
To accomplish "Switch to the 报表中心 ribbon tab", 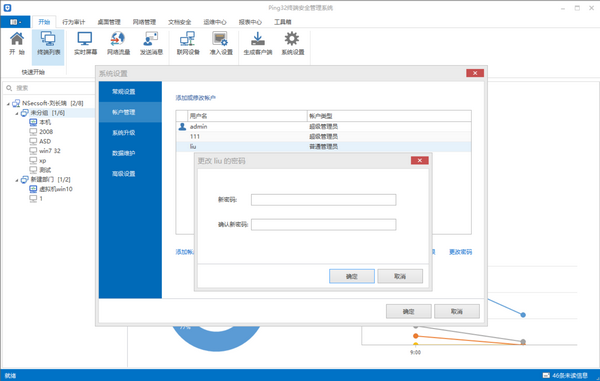I will coord(250,22).
